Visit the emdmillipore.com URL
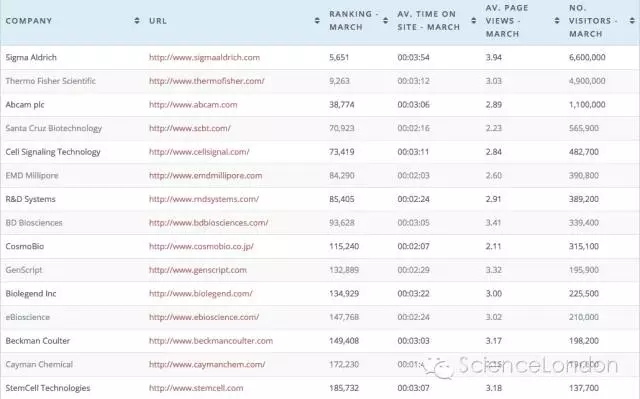This screenshot has width=640, height=399. coord(205,176)
